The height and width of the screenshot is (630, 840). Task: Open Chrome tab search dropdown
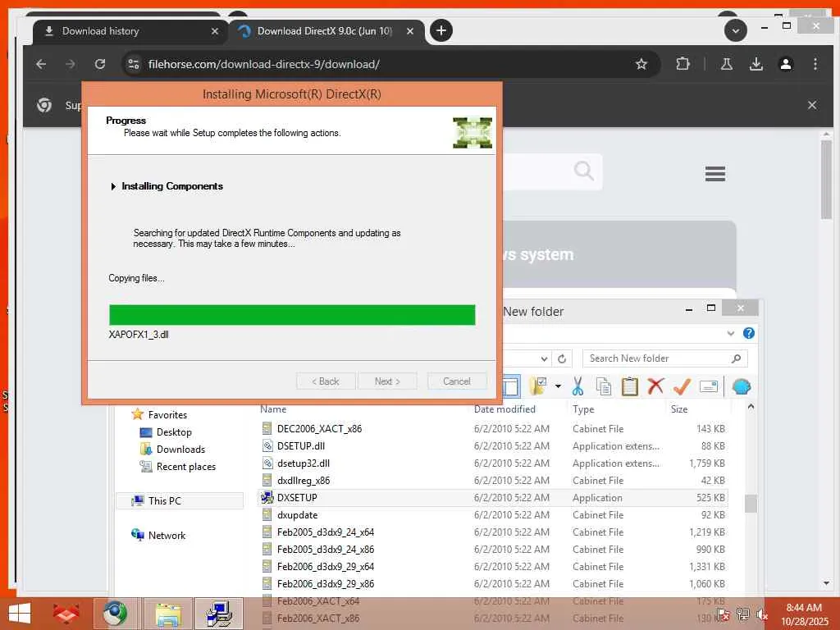pos(736,30)
